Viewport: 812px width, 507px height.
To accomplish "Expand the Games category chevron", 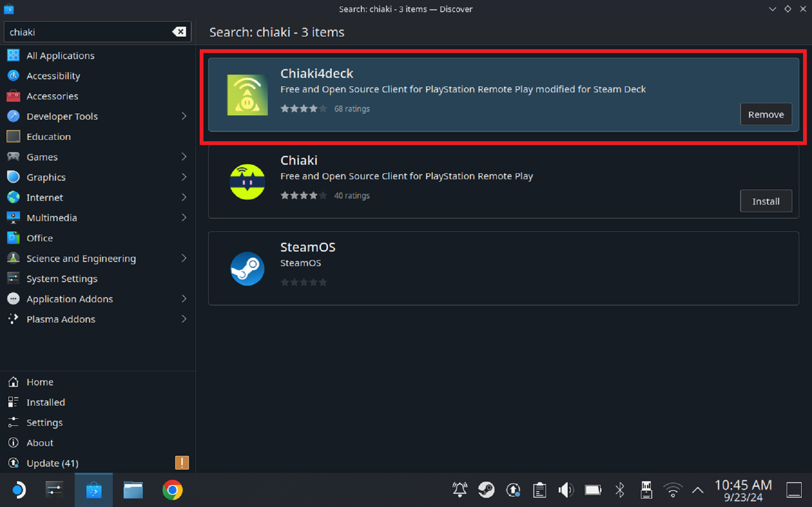I will [x=184, y=157].
